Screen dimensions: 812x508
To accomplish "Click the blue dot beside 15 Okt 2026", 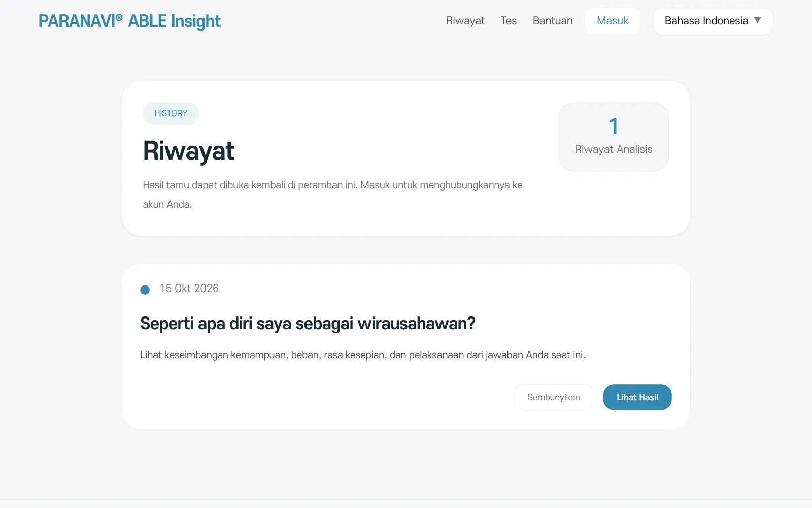I will click(145, 290).
